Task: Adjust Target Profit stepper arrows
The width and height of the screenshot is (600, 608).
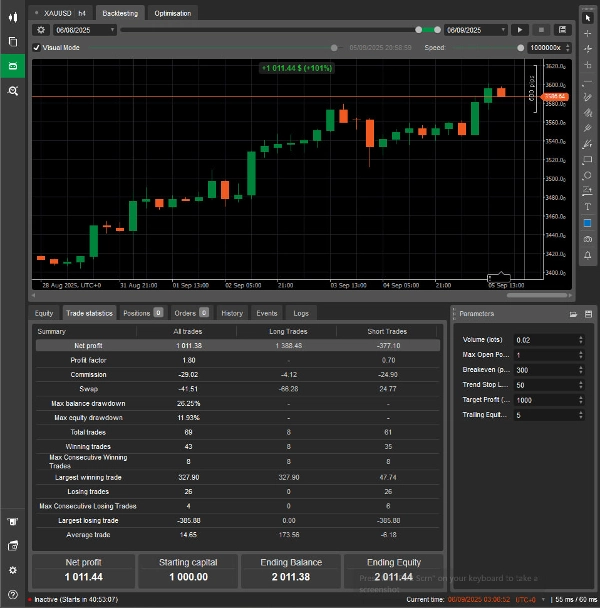Action: point(581,400)
